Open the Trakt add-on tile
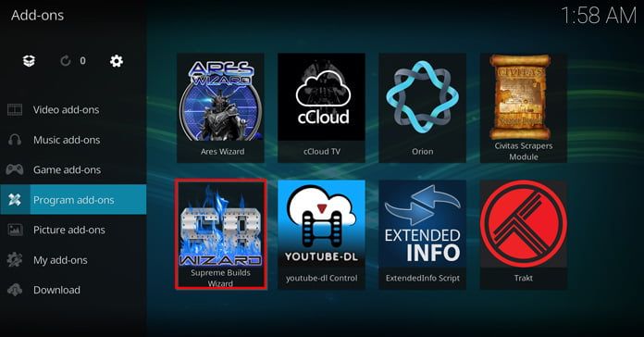Viewport: 644px width, 337px height. 524,234
